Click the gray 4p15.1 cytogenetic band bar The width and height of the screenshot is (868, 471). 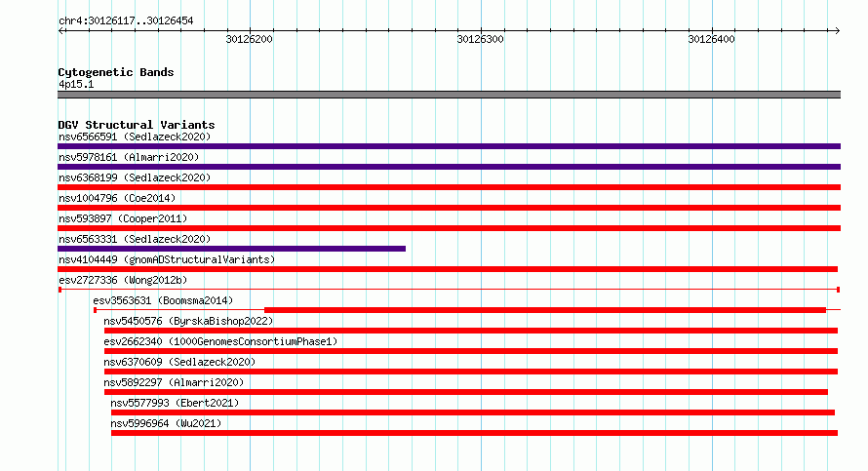pos(449,96)
